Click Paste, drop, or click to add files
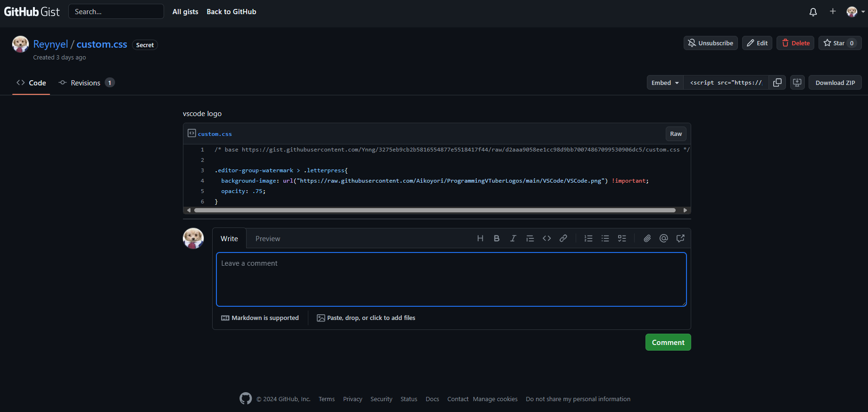This screenshot has height=412, width=868. pos(366,318)
